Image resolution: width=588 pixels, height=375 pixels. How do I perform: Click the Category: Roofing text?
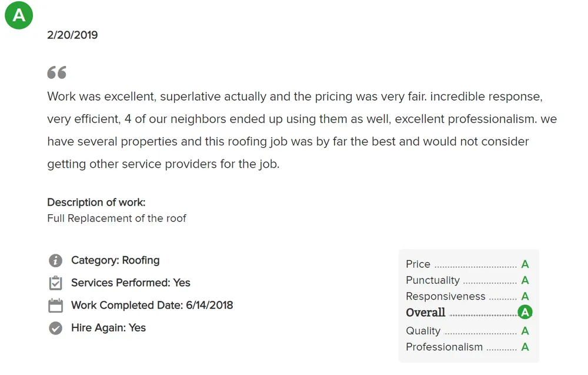115,260
